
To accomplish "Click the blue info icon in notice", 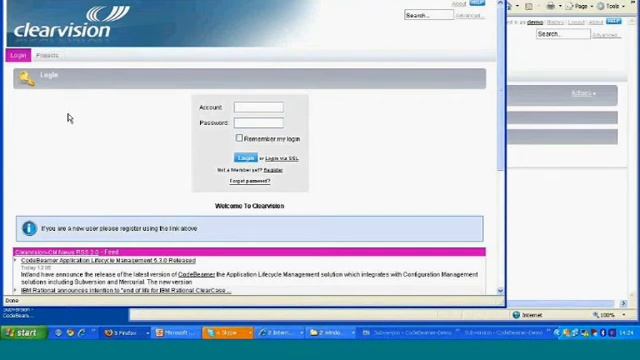I will pos(29,228).
